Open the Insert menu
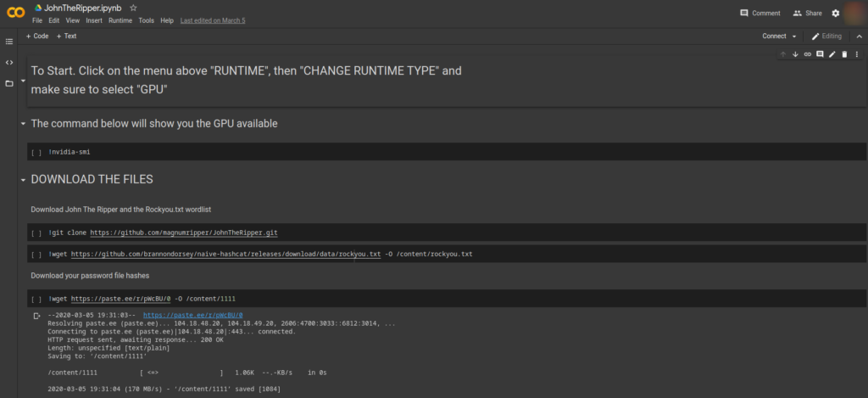Screen dimensions: 868x398 pos(94,20)
